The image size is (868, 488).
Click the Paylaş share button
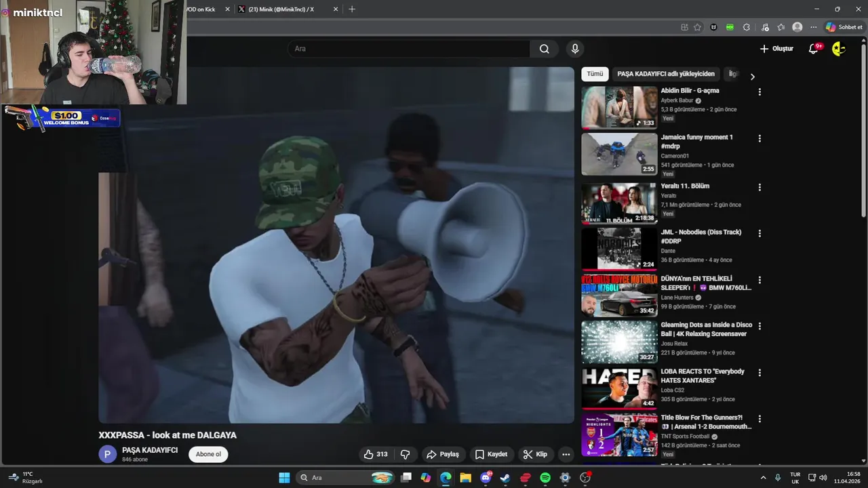(x=441, y=454)
